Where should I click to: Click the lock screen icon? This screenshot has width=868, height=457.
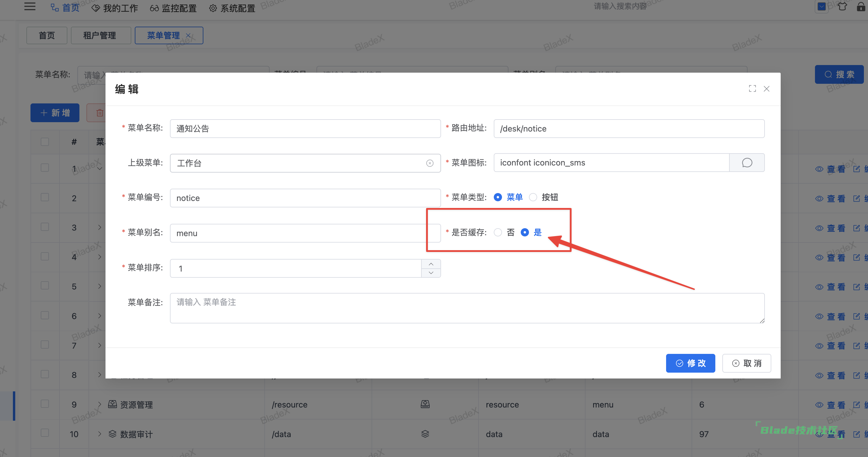pyautogui.click(x=861, y=7)
